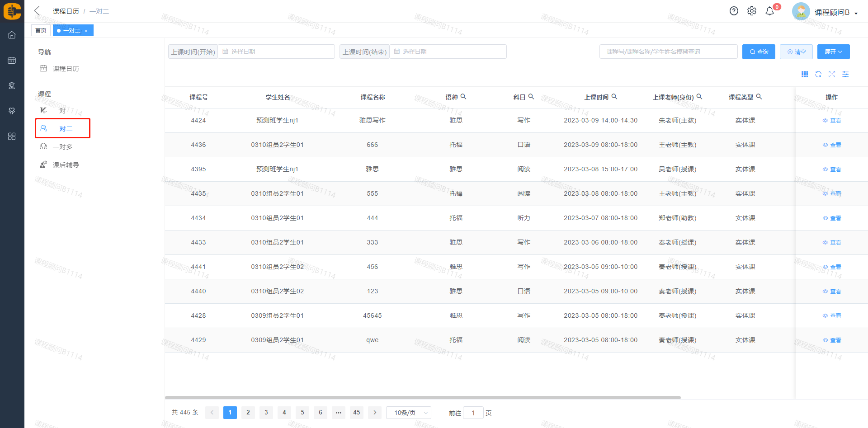Toggle fullscreen view of the table
Image resolution: width=868 pixels, height=428 pixels.
click(832, 75)
